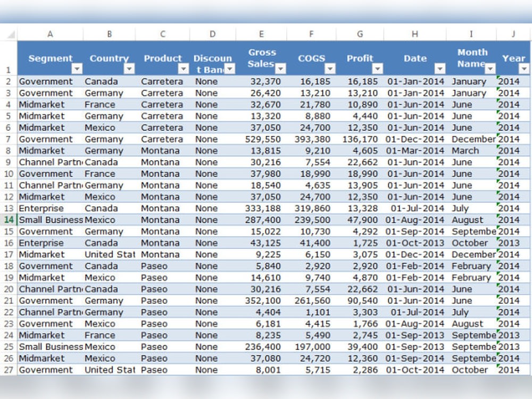This screenshot has height=399, width=532.
Task: Select column J header
Action: click(x=514, y=34)
